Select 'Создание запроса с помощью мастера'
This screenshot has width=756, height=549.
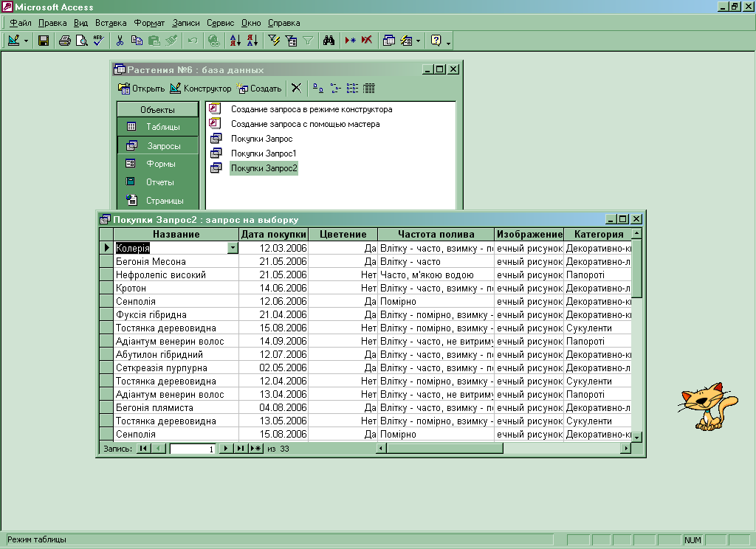pos(305,124)
